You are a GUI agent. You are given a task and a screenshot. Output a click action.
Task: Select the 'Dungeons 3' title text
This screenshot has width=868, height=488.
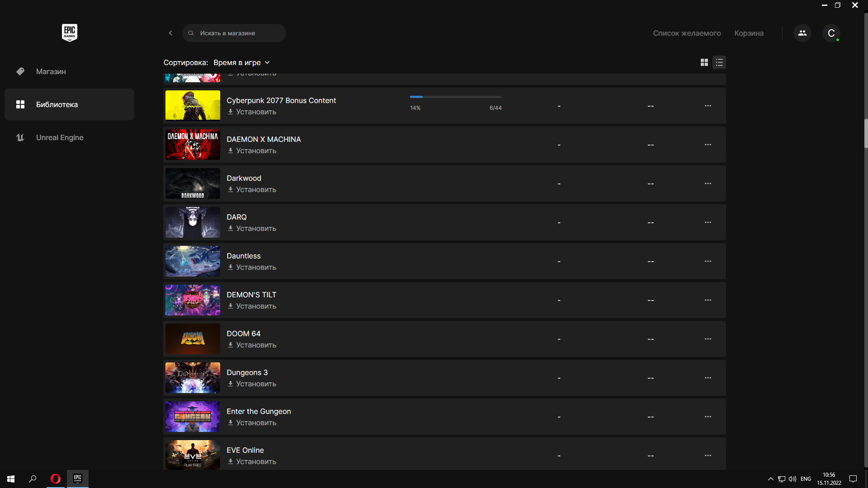[x=247, y=372]
